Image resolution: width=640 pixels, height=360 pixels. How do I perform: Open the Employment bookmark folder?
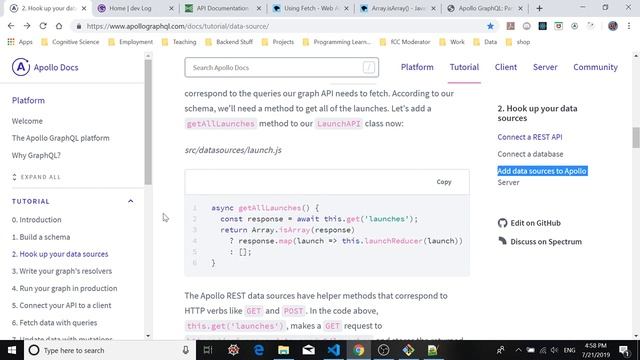(x=131, y=42)
